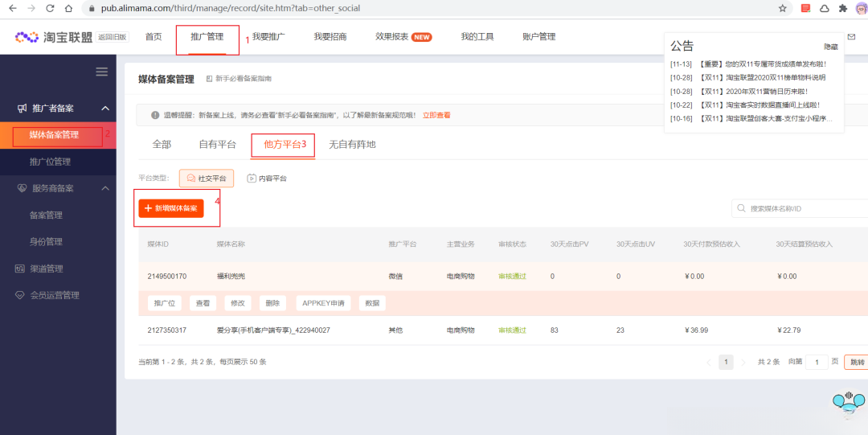Image resolution: width=868 pixels, height=435 pixels.
Task: Click 删除 button for 福利兜兜
Action: click(x=272, y=303)
